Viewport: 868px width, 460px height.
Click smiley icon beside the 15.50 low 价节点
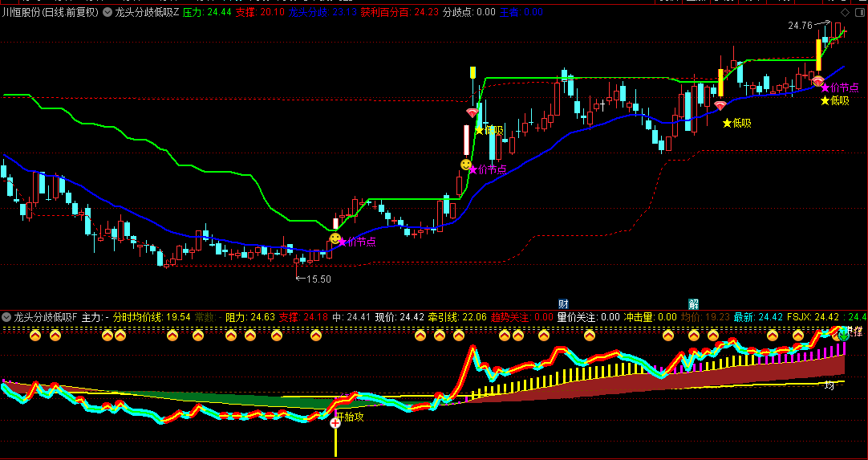(335, 239)
